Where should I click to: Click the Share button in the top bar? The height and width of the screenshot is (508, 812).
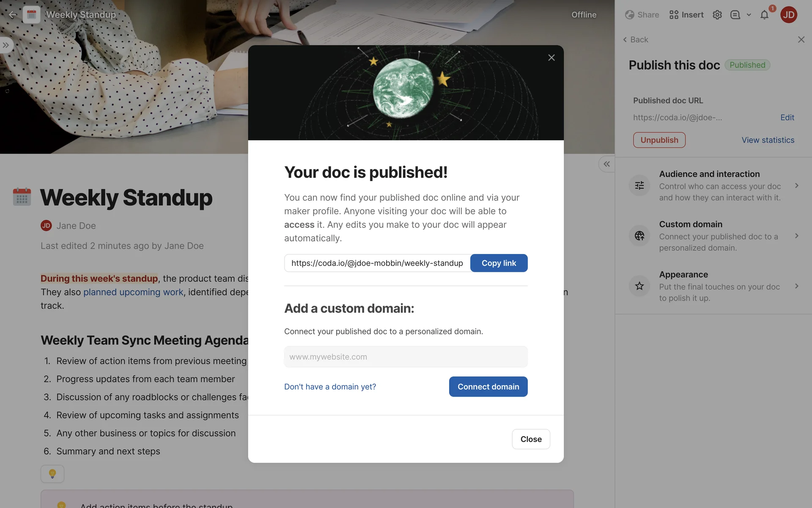(642, 15)
